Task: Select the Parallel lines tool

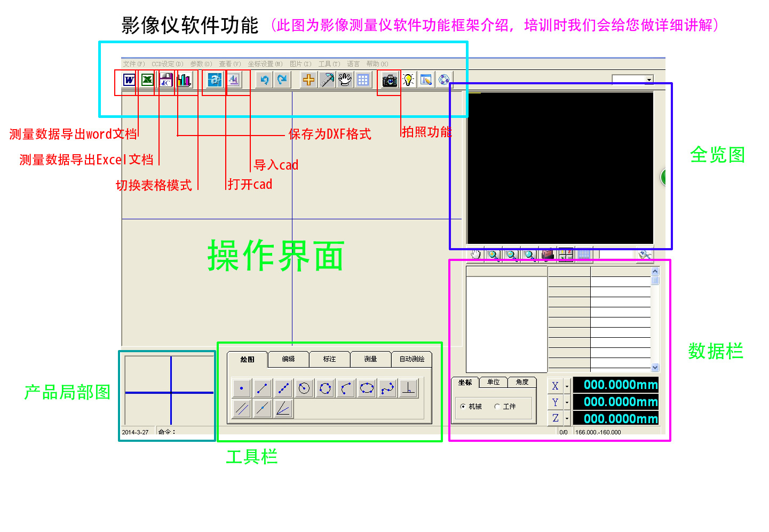Action: [242, 409]
